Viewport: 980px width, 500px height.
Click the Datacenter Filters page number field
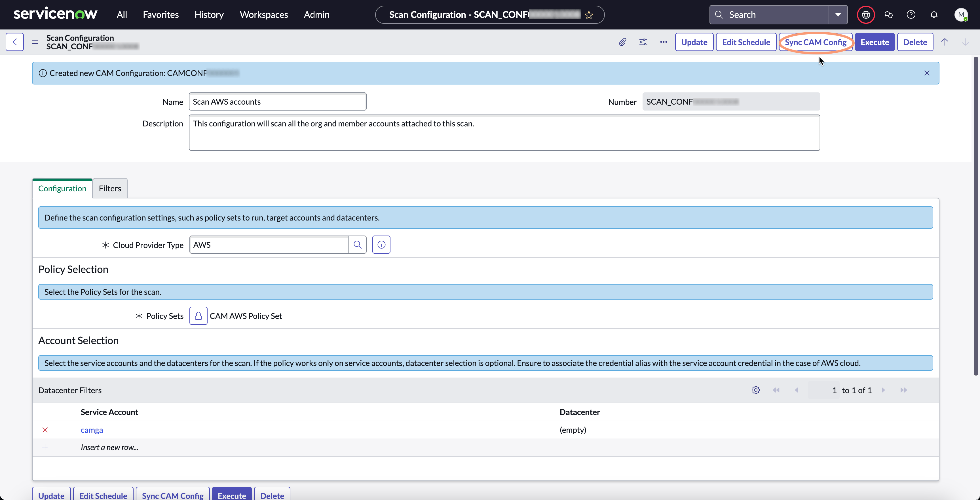824,390
